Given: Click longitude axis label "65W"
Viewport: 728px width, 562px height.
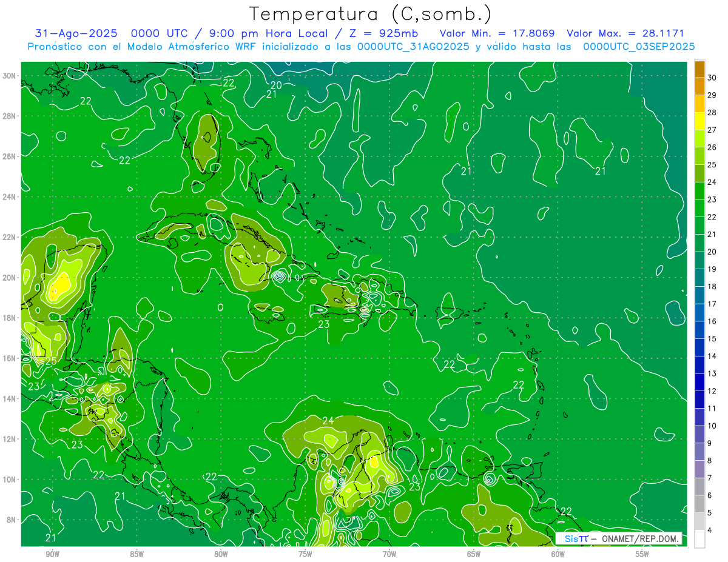Looking at the screenshot, I should [x=474, y=554].
